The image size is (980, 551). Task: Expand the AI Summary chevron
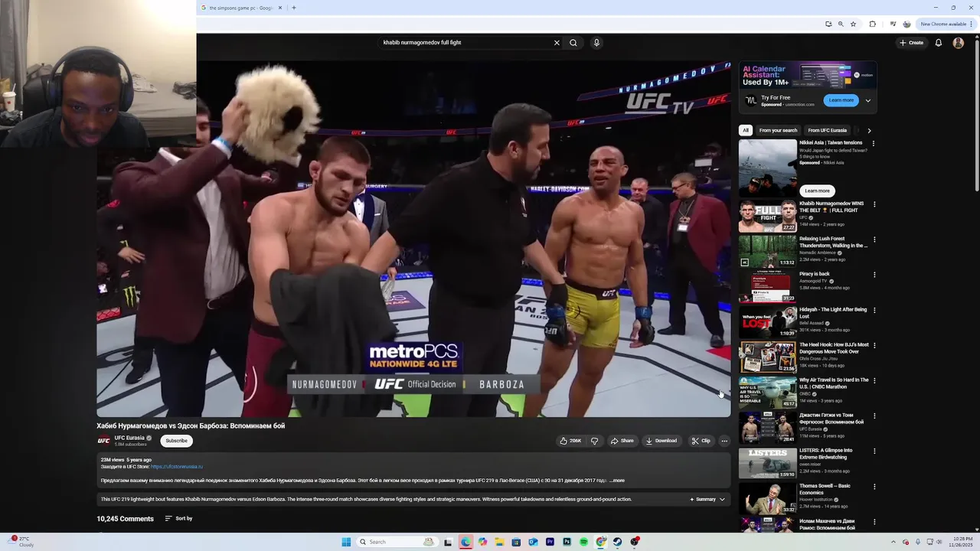(721, 500)
